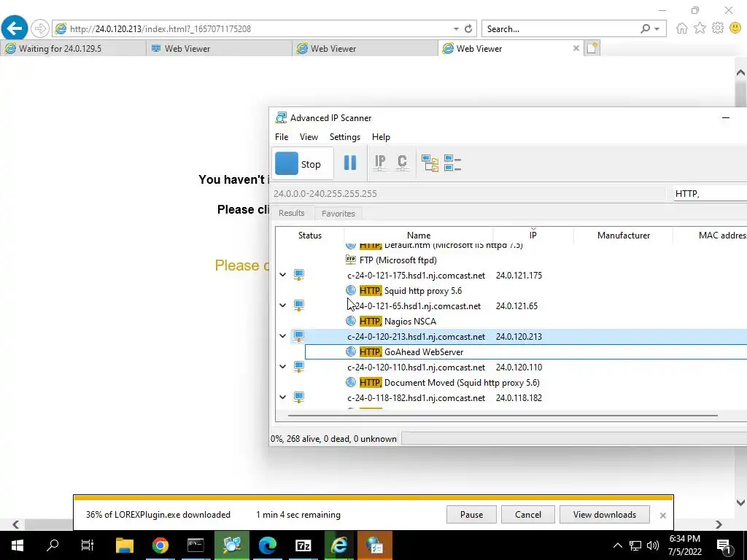
Task: Go back with the browser back arrow
Action: 14,28
